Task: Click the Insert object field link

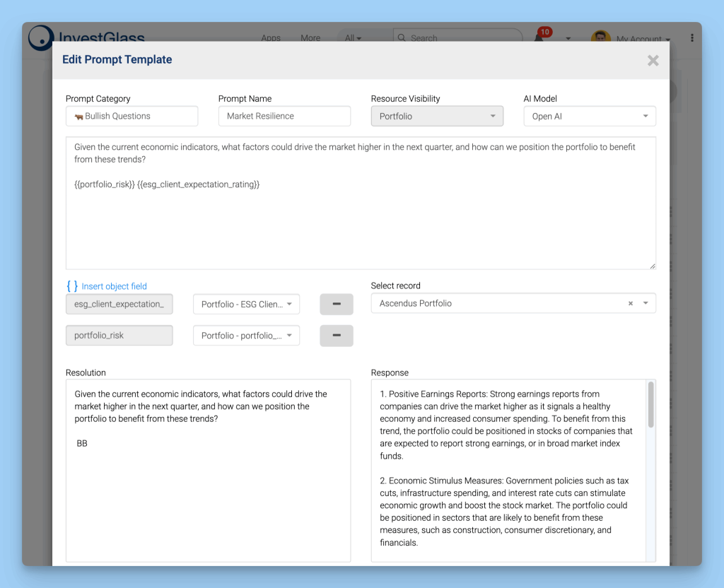Action: pos(114,286)
